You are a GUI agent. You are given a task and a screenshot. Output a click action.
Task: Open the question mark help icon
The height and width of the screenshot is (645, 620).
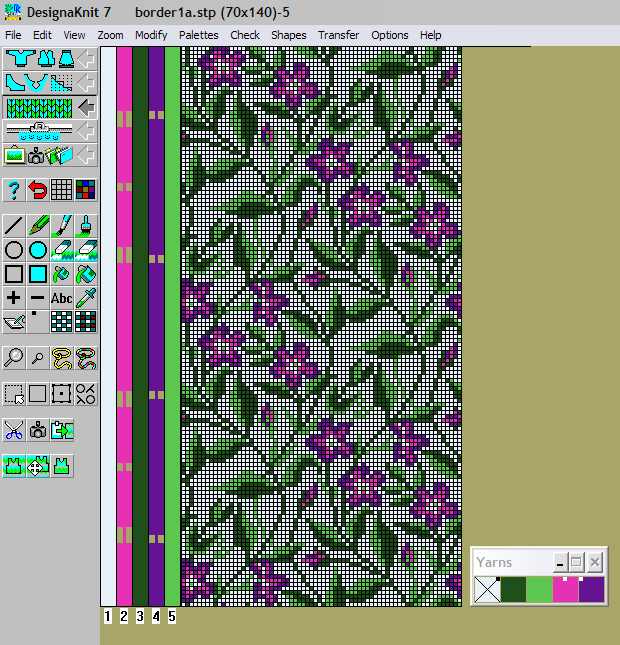[14, 190]
